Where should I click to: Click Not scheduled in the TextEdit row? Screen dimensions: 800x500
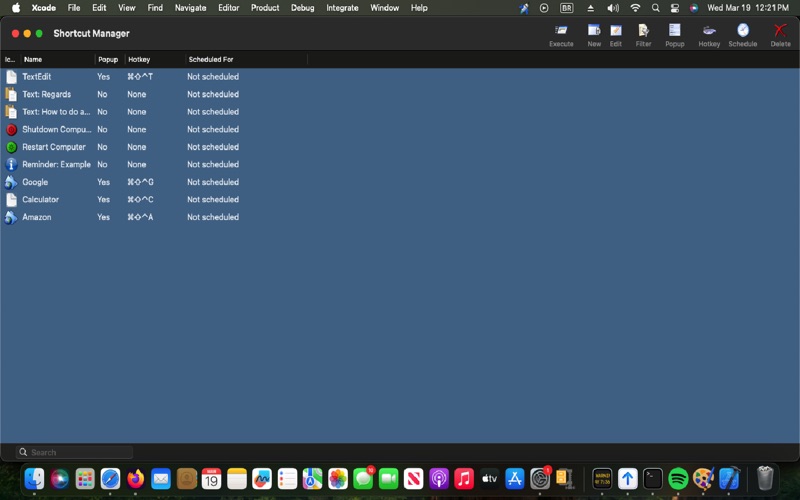pyautogui.click(x=213, y=77)
